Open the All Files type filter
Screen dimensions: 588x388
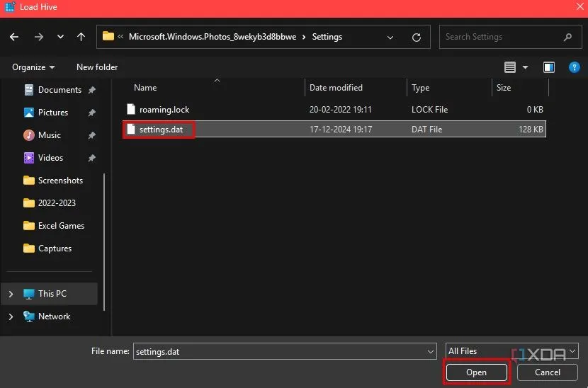[x=512, y=351]
